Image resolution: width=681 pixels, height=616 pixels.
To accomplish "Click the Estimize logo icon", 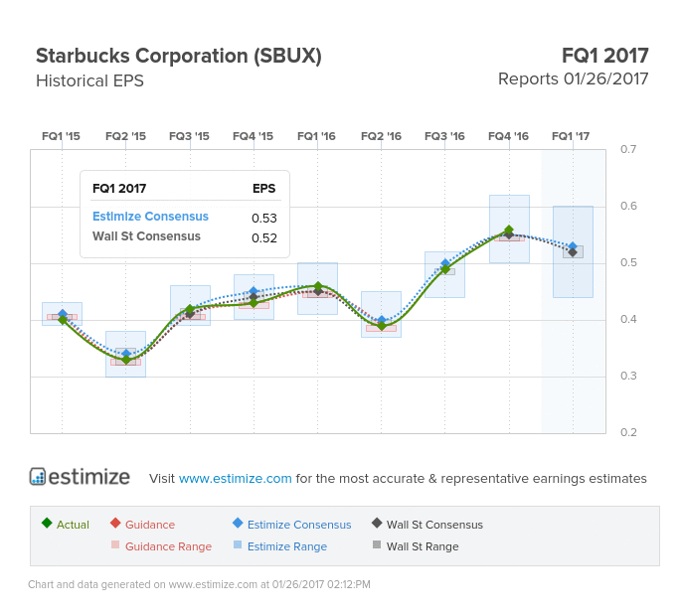I will point(38,477).
